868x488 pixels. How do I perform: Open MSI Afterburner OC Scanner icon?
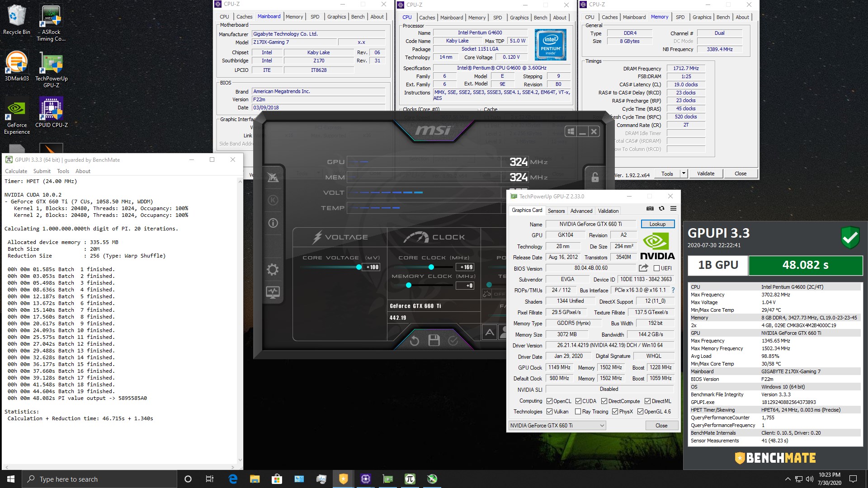[x=273, y=178]
